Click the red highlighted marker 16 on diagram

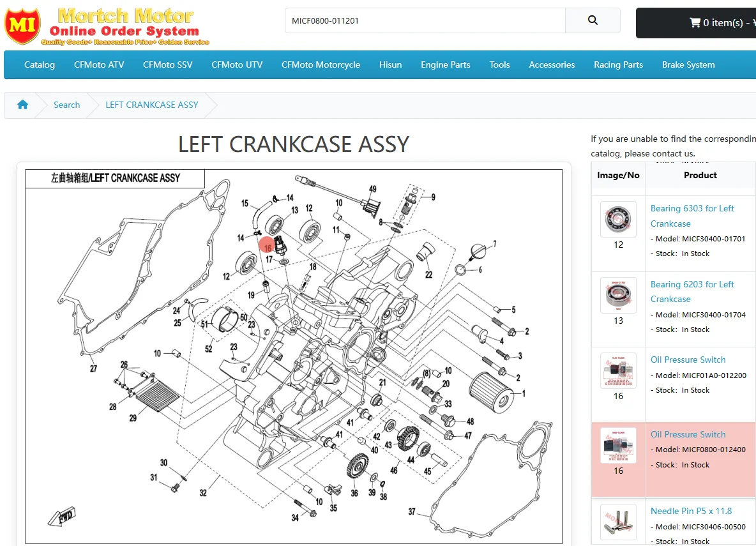click(268, 246)
